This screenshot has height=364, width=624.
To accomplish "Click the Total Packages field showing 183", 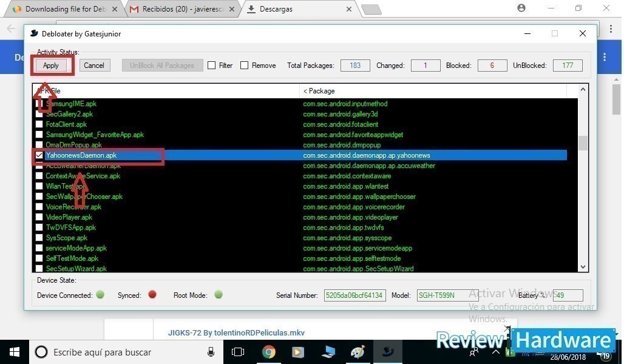I will pyautogui.click(x=355, y=66).
